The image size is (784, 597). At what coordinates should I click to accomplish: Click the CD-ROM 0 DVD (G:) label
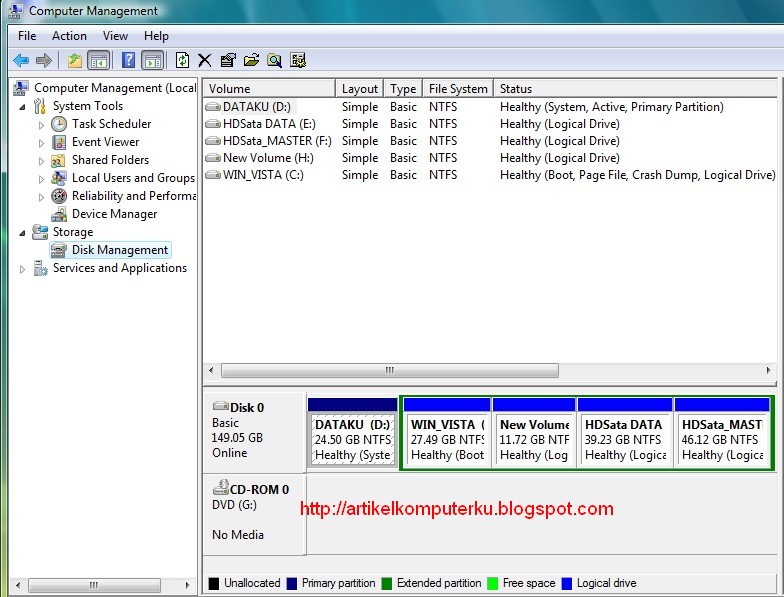[x=254, y=514]
